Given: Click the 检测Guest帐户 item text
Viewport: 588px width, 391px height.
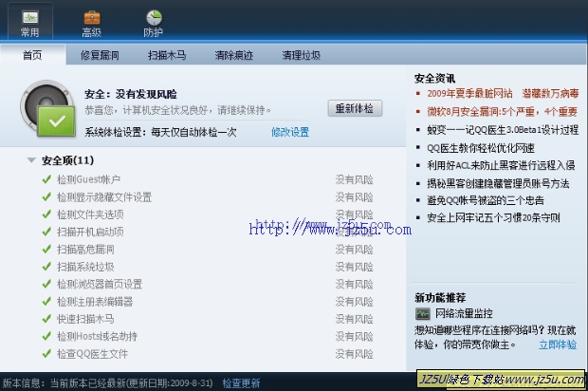Looking at the screenshot, I should pyautogui.click(x=88, y=179).
